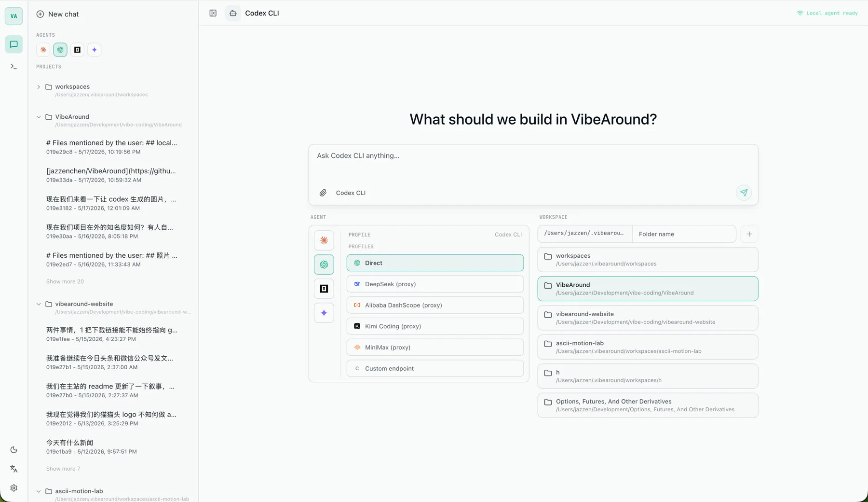Click the Codex CLI label beside paperclip
The image size is (868, 502).
click(351, 193)
